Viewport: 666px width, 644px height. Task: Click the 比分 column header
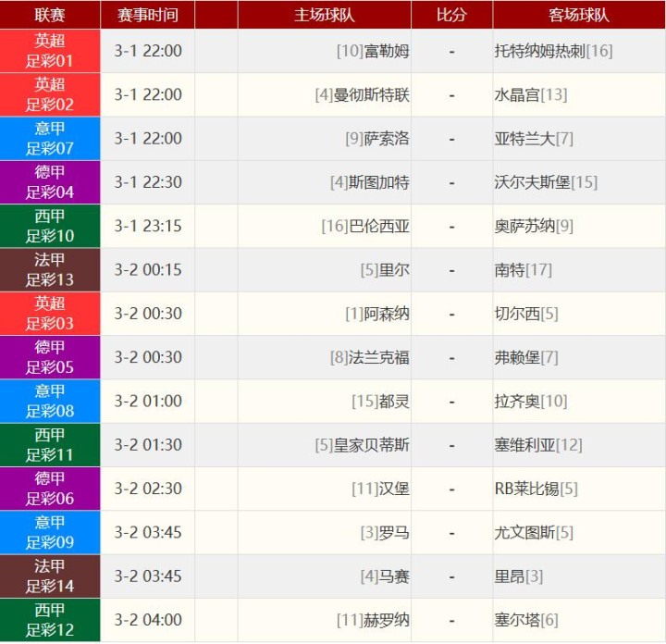[x=452, y=15]
